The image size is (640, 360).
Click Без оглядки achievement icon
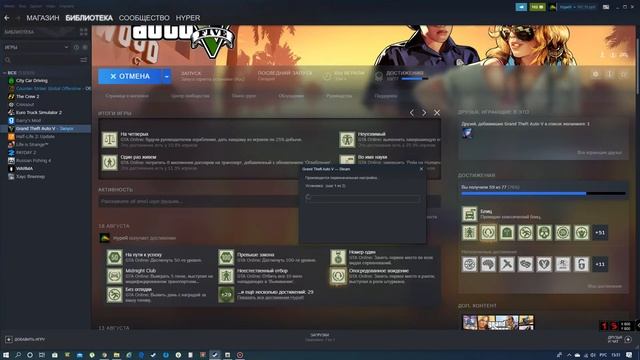[x=115, y=294]
